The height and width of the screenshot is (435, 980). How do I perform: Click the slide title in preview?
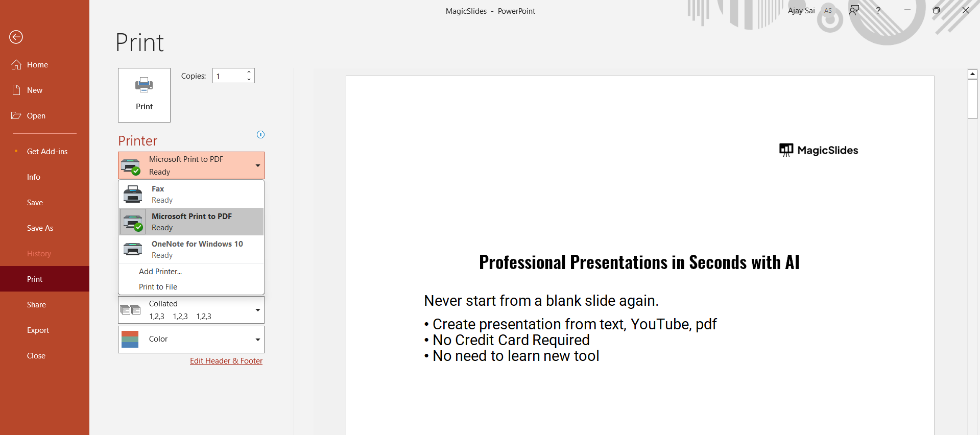[x=639, y=262]
